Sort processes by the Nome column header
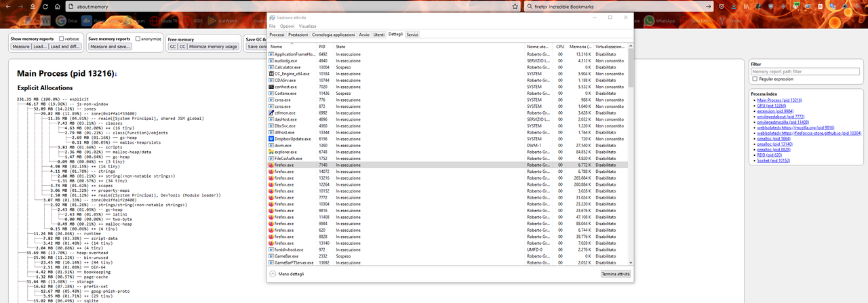Viewport: 868px width, 303px height. (293, 46)
